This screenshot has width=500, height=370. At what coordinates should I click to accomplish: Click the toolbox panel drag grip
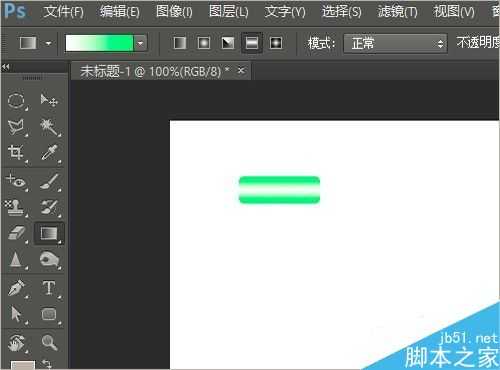(32, 78)
